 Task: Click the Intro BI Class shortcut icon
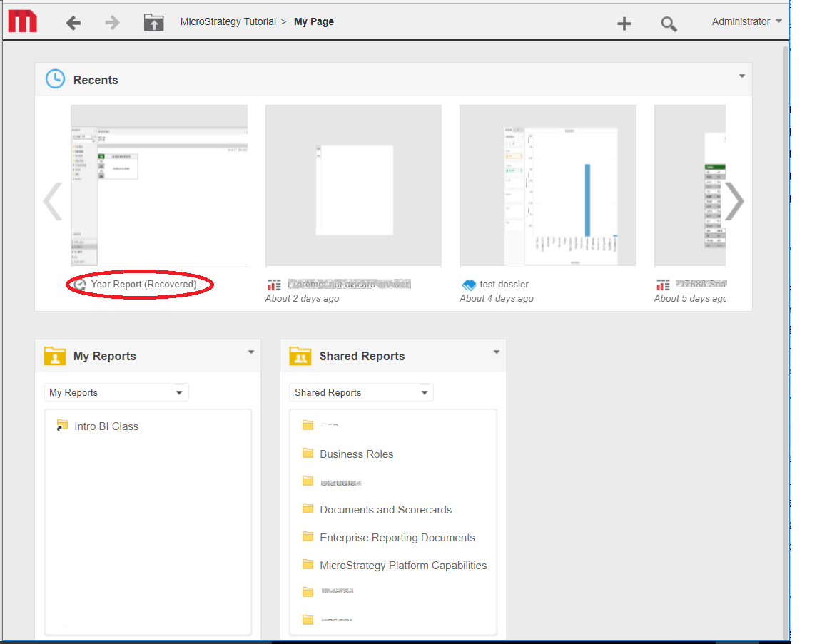click(x=62, y=426)
